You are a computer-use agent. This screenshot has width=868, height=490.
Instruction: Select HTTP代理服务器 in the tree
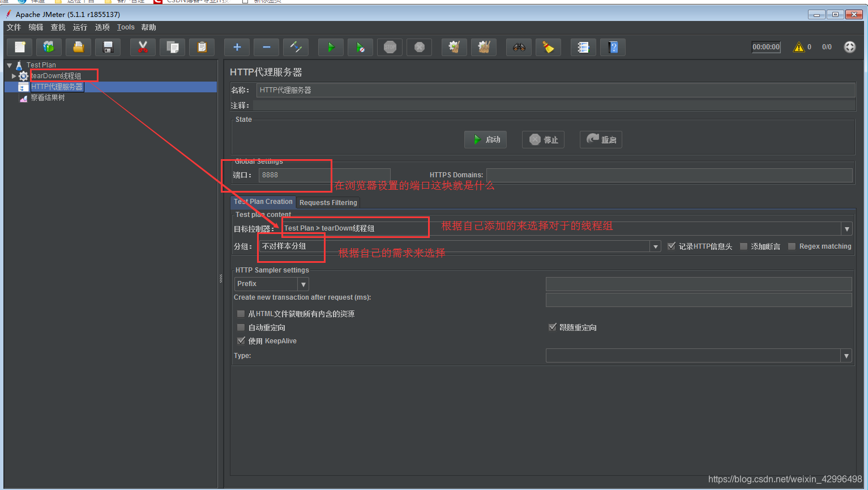(57, 87)
